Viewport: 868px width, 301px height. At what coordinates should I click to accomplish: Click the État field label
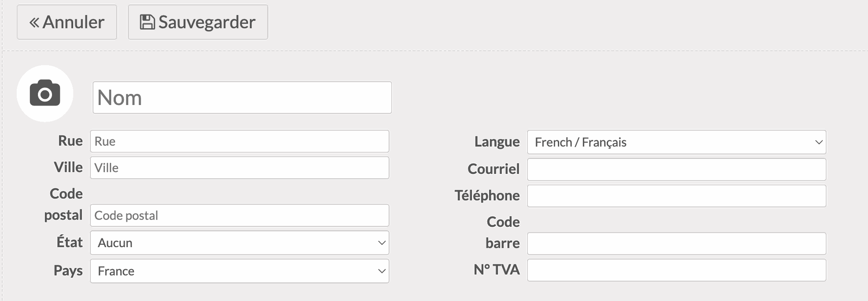click(68, 242)
